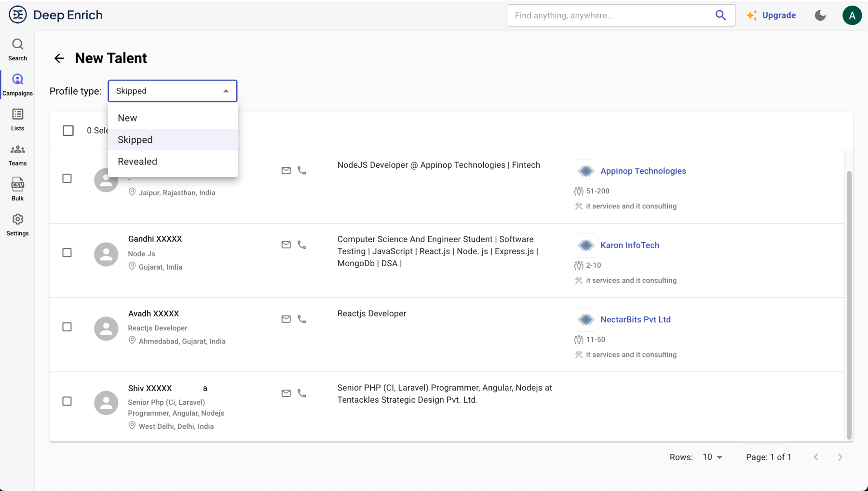Open Appinop Technologies company link
868x491 pixels.
coord(643,171)
